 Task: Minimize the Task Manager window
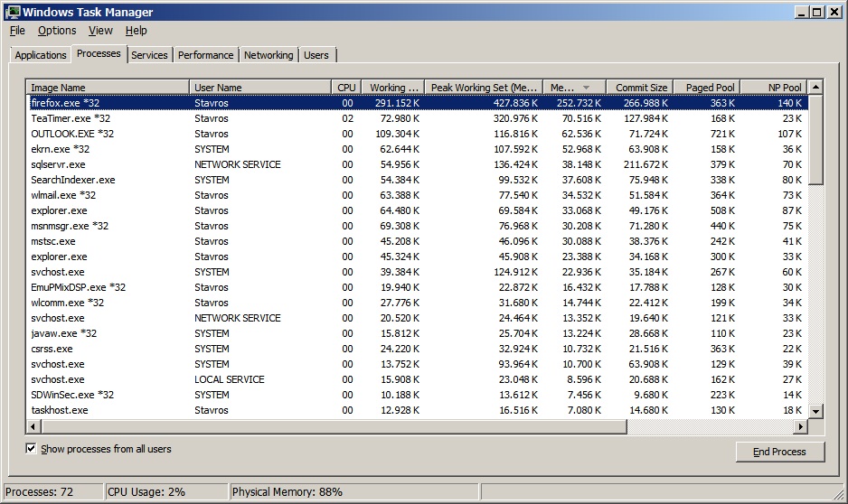point(802,12)
